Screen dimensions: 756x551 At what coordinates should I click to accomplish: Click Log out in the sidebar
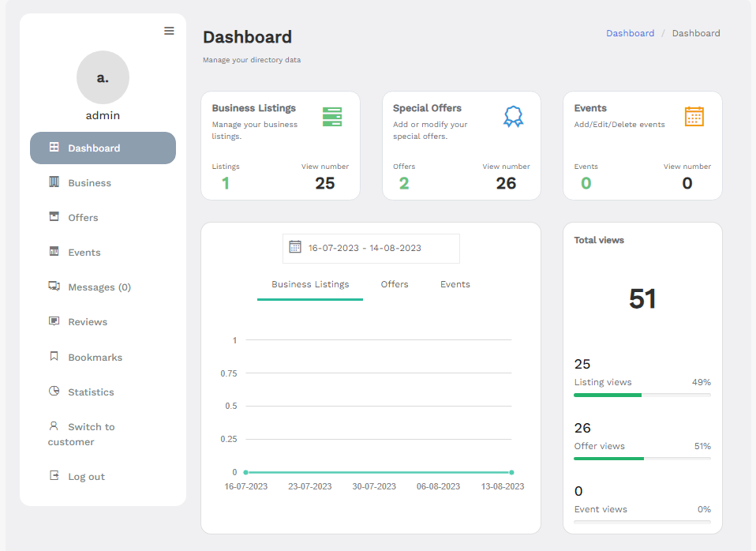point(86,477)
